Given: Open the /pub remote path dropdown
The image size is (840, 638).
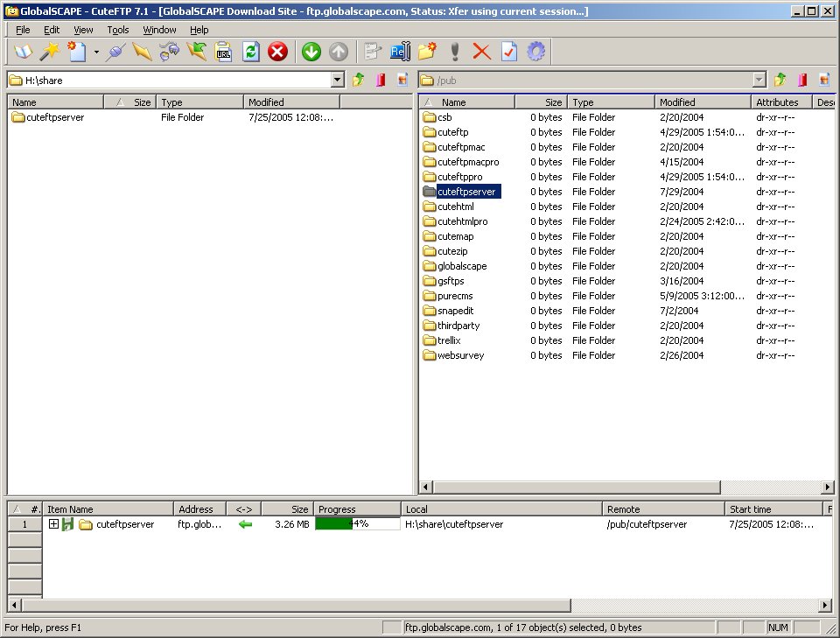Looking at the screenshot, I should click(759, 81).
